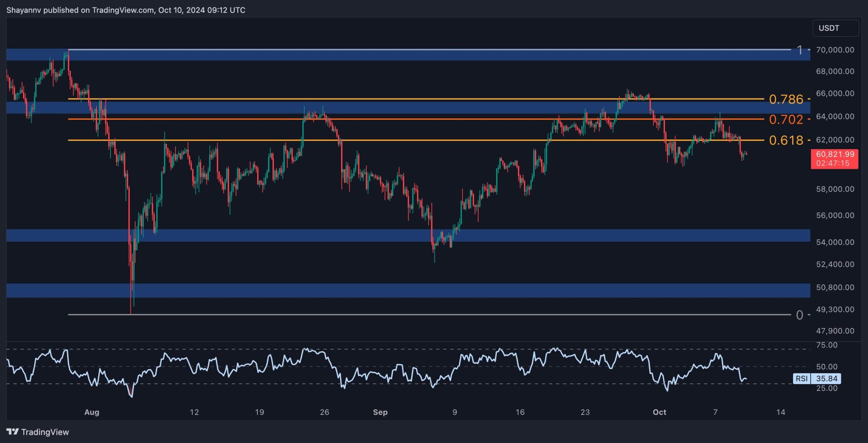
Task: Click the 19 date label on time axis
Action: point(259,412)
